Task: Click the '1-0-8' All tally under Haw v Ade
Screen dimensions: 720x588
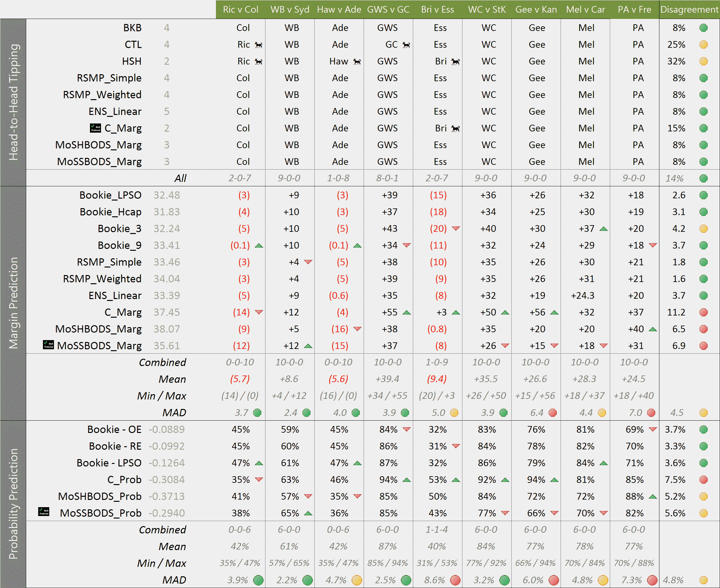Action: [338, 178]
